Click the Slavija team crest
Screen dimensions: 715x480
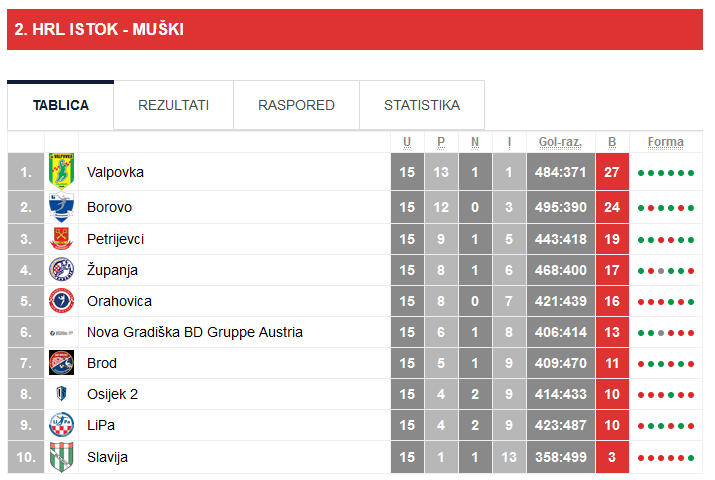(x=61, y=457)
